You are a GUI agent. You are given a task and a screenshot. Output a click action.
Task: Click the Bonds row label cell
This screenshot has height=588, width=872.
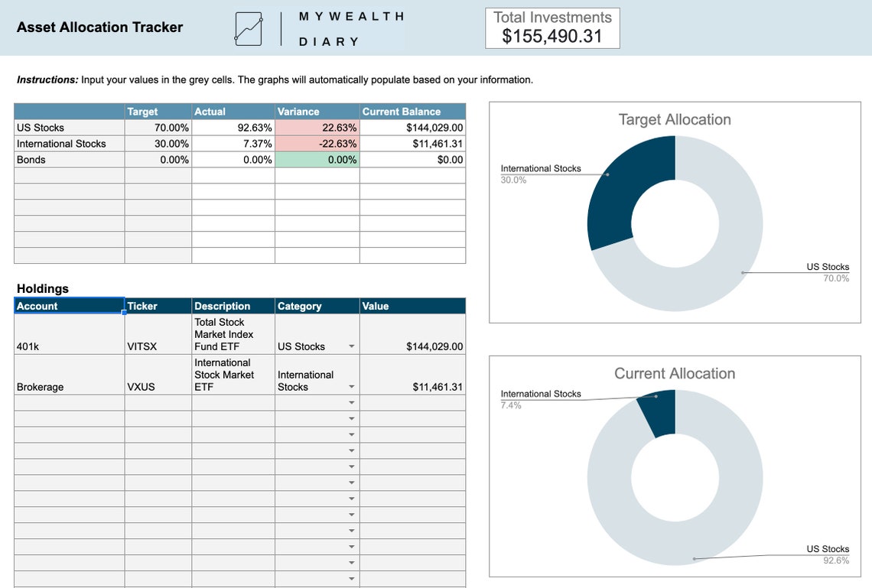69,159
